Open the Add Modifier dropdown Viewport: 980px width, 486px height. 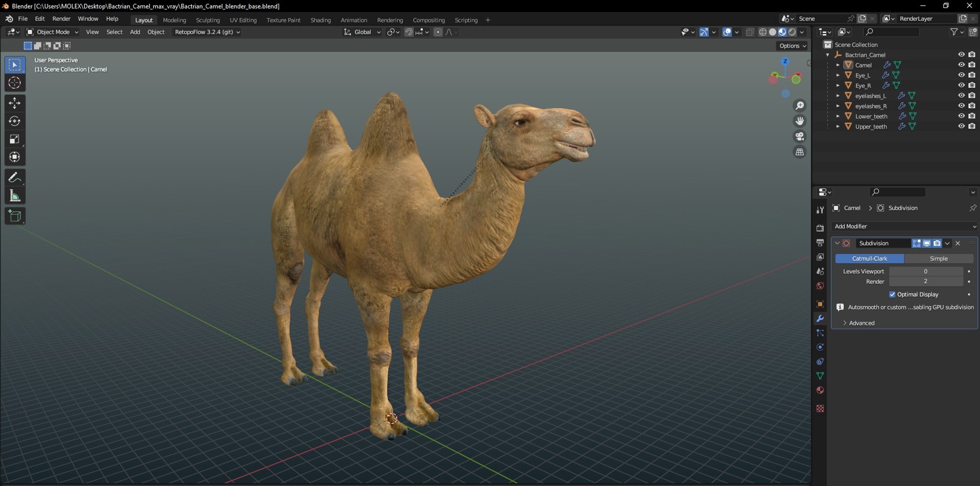pos(904,226)
